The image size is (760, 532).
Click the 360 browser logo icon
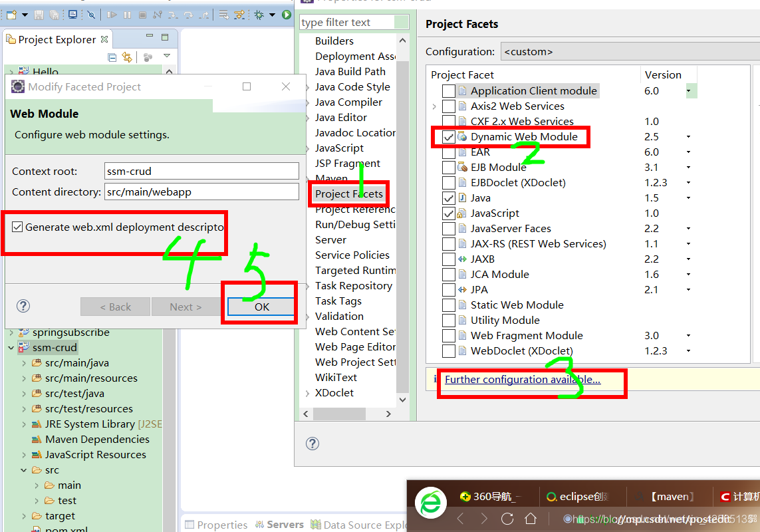pyautogui.click(x=430, y=503)
